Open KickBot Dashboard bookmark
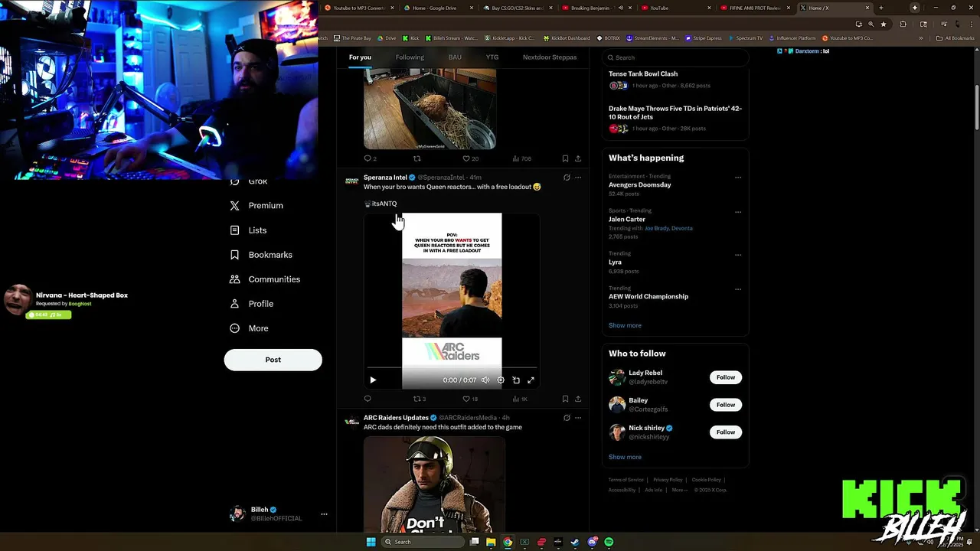The image size is (980, 551). coord(567,38)
